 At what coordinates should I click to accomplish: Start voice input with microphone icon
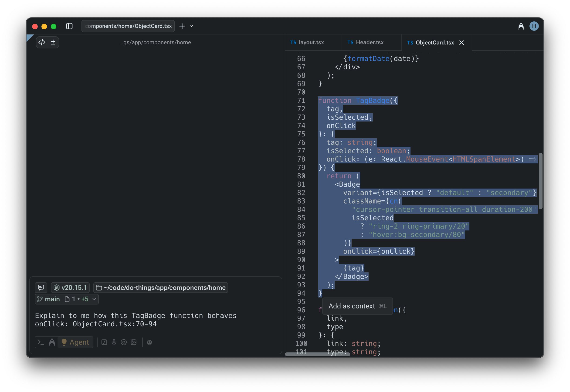[114, 342]
